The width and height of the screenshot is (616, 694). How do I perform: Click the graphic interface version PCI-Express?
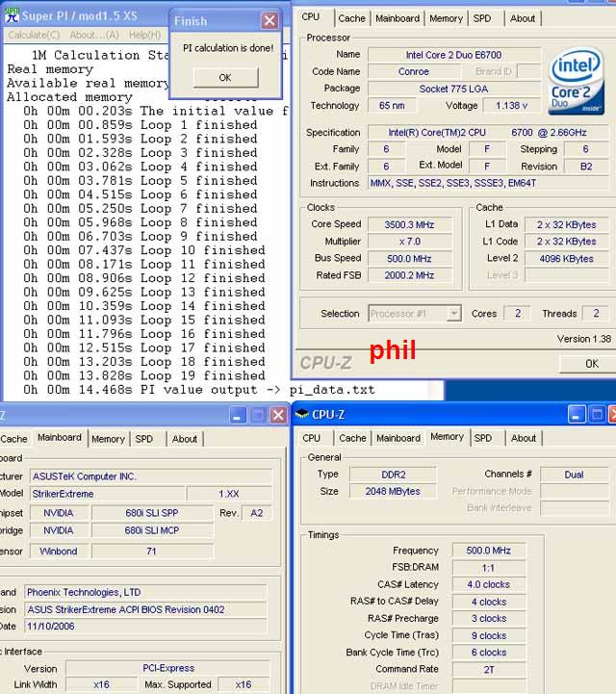coord(168,668)
